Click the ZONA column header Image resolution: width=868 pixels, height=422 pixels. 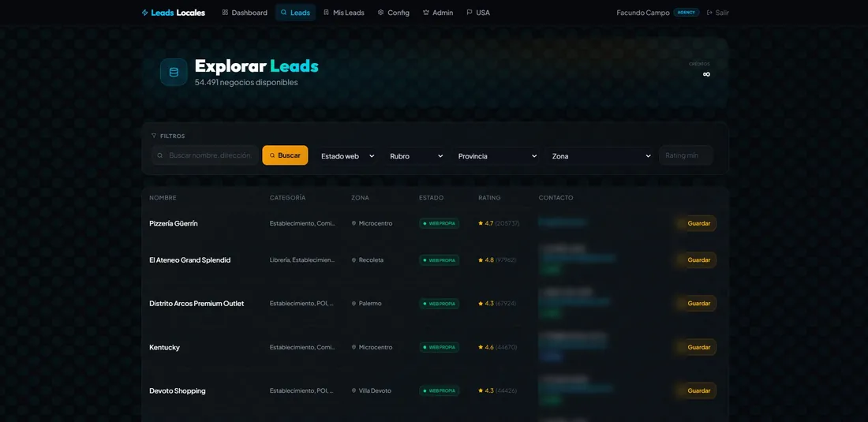pos(360,197)
